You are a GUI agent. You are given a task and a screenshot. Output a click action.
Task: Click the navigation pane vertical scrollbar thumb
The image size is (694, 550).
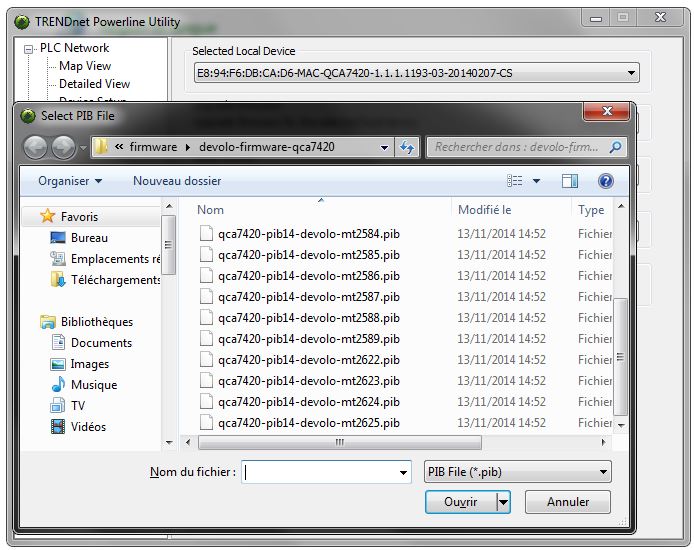click(x=169, y=245)
